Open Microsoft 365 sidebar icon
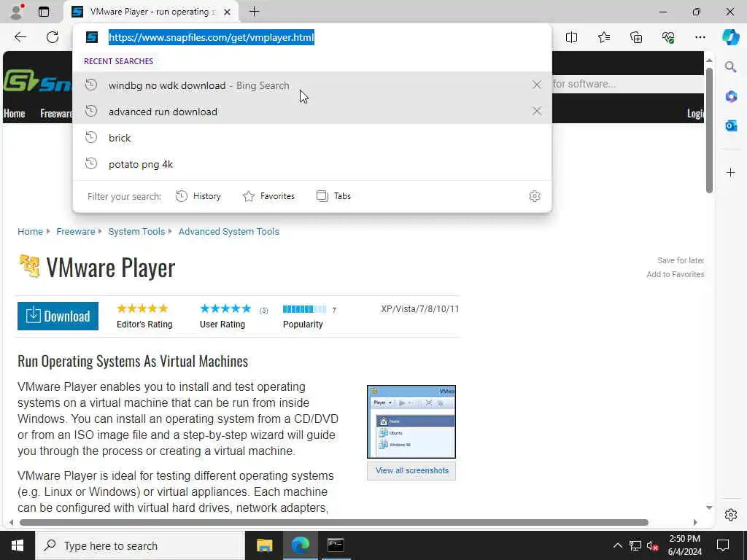747x560 pixels. coord(731,96)
